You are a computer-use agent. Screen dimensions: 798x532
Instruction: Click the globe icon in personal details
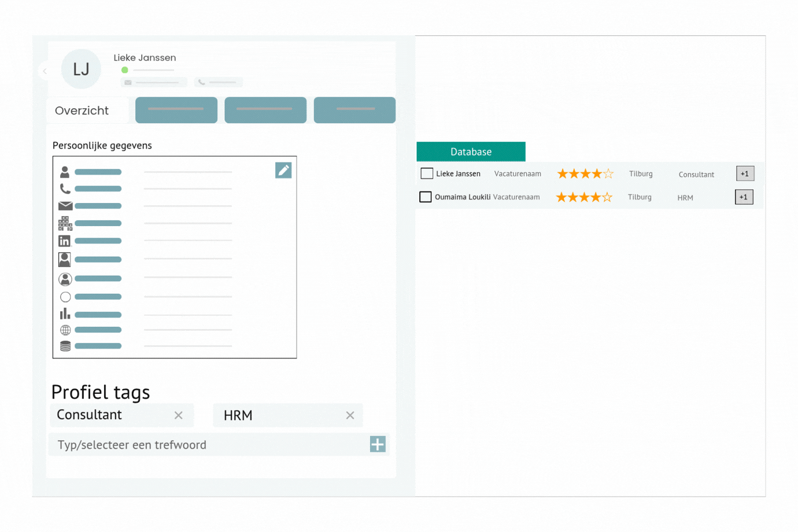(x=65, y=330)
